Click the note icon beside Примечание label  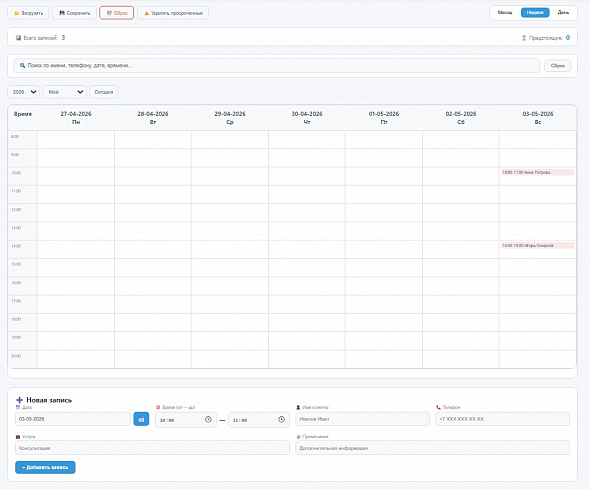tap(298, 437)
